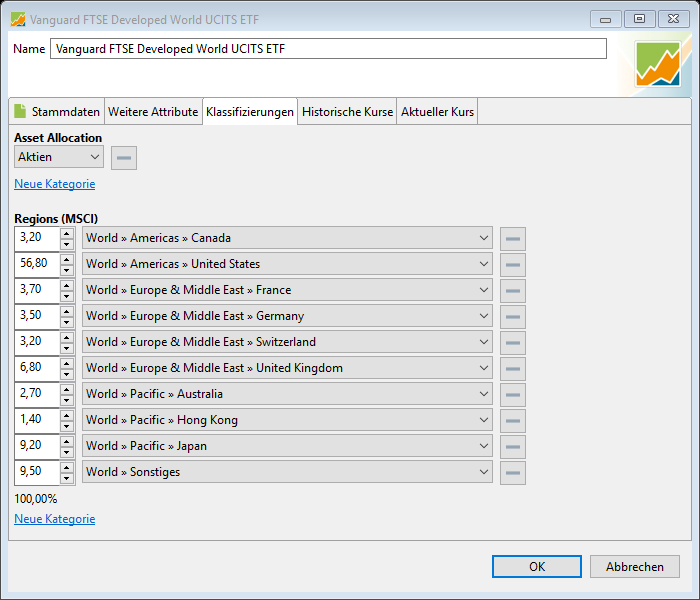The image size is (700, 600).
Task: Click the Portfolio Performance chart logo
Action: (x=658, y=64)
